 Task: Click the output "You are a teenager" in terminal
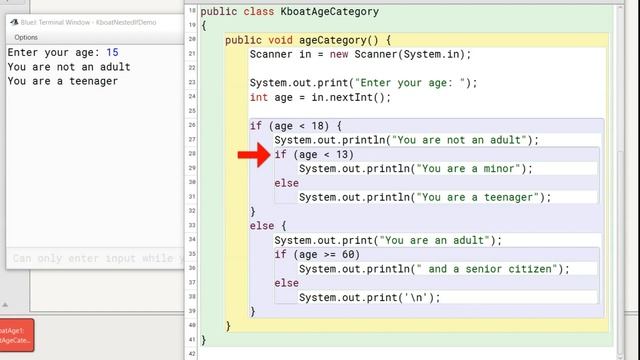tap(63, 81)
